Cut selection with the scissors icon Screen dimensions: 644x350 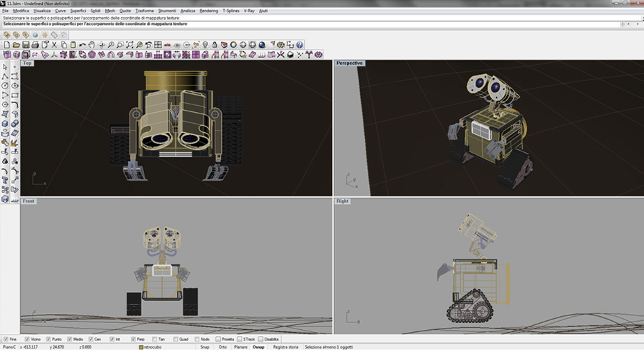coord(54,45)
